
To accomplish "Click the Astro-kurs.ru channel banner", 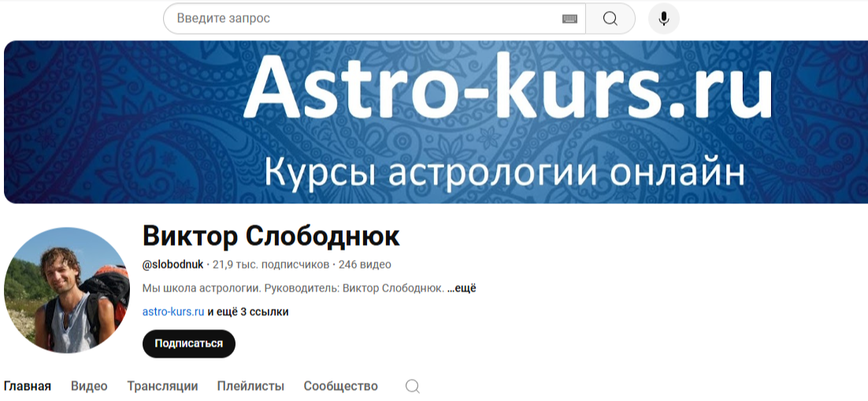I will pyautogui.click(x=436, y=122).
